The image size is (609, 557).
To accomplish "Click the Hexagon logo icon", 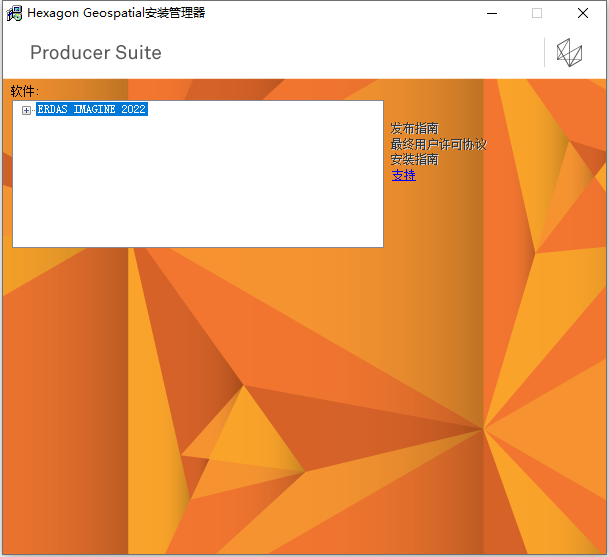I will (x=569, y=52).
